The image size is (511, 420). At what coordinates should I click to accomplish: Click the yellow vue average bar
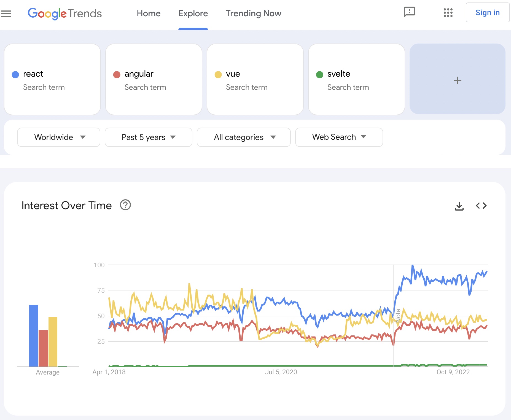click(53, 342)
